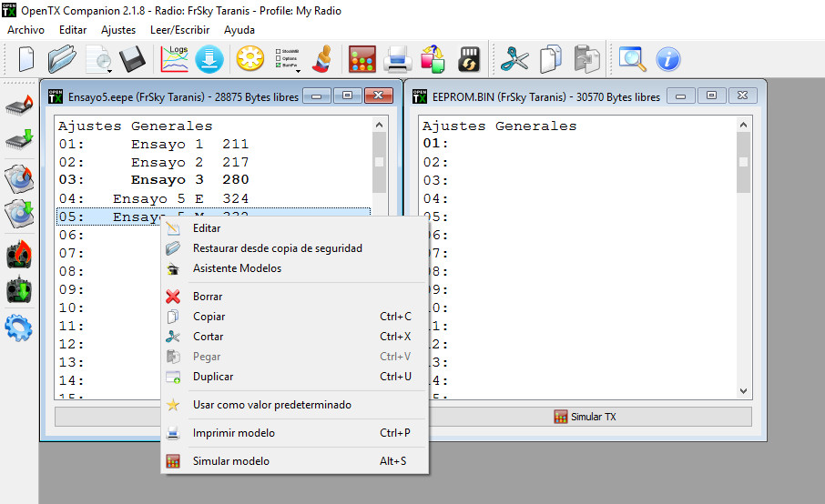Viewport: 825px width, 504px height.
Task: Select Usar como valor predeterminado
Action: [271, 405]
